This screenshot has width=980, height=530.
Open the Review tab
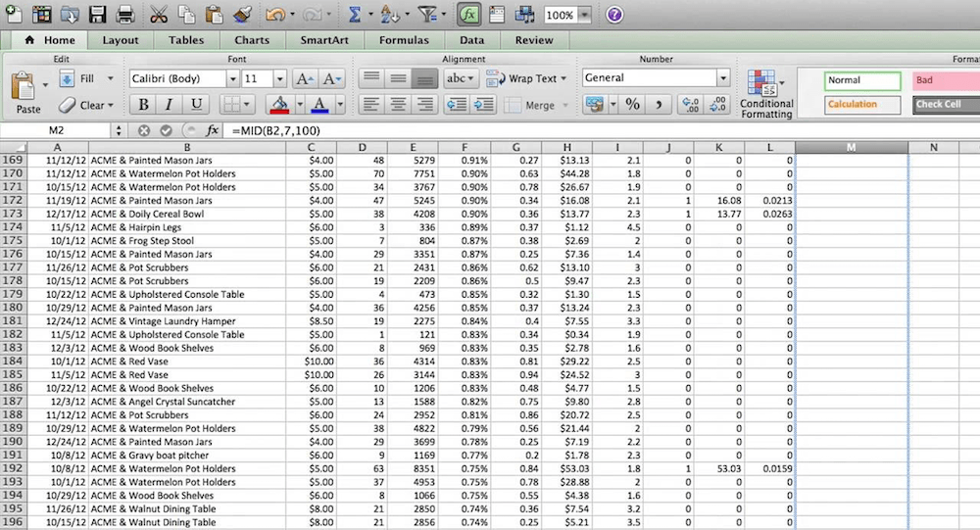pos(534,40)
